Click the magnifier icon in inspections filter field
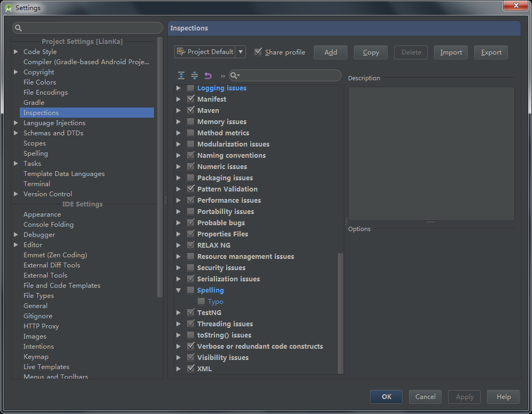Image resolution: width=532 pixels, height=414 pixels. [235, 76]
